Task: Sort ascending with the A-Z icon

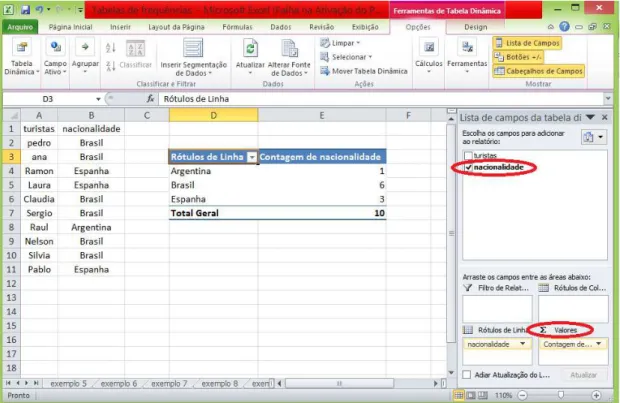Action: click(x=111, y=48)
